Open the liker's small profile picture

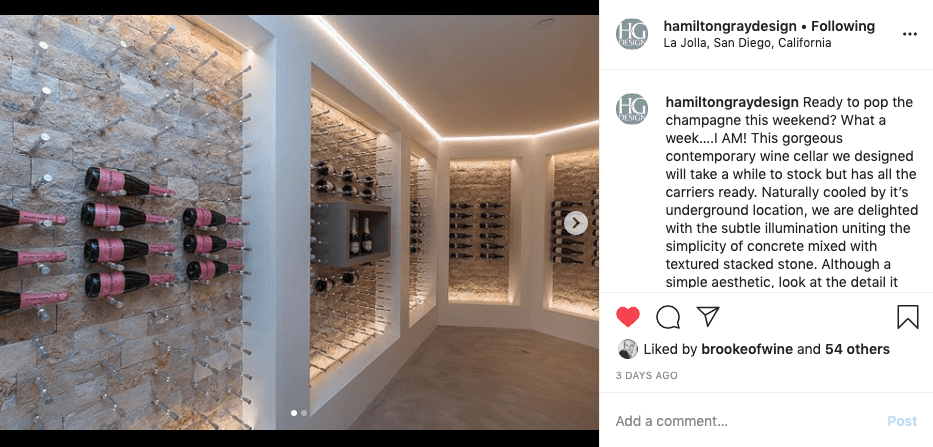628,349
